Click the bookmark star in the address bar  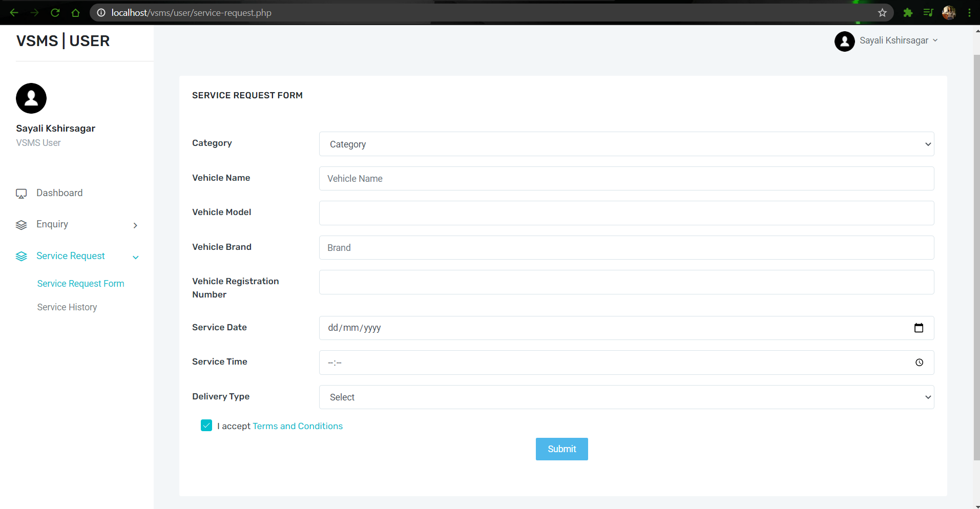click(883, 13)
